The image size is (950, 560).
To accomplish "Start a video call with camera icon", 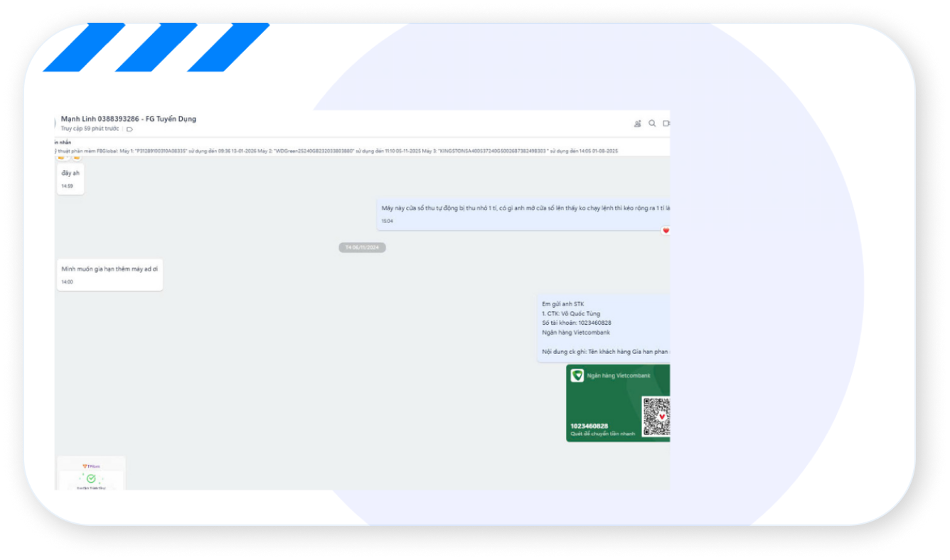I will pos(666,124).
